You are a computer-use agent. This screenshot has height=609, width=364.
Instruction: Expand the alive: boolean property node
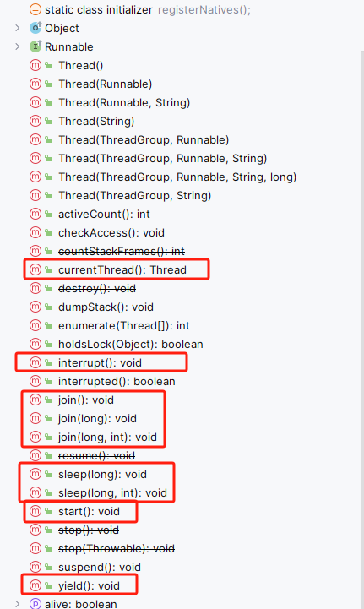tap(18, 604)
